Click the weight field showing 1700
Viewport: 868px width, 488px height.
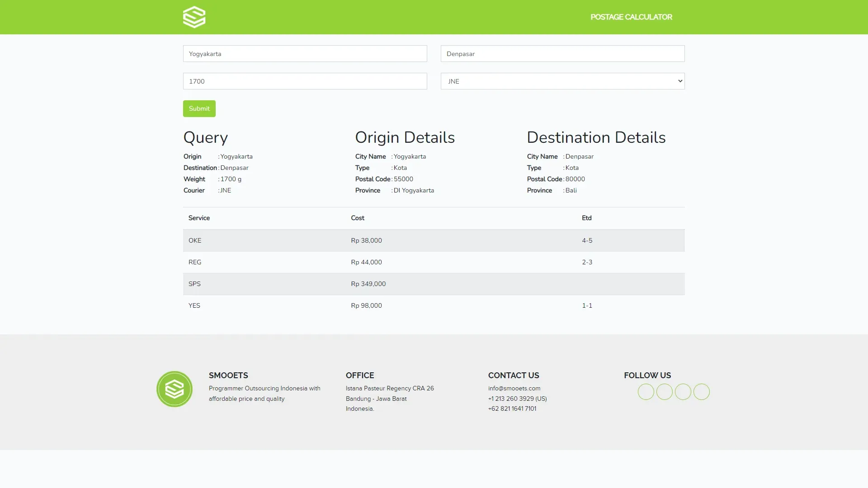click(305, 81)
